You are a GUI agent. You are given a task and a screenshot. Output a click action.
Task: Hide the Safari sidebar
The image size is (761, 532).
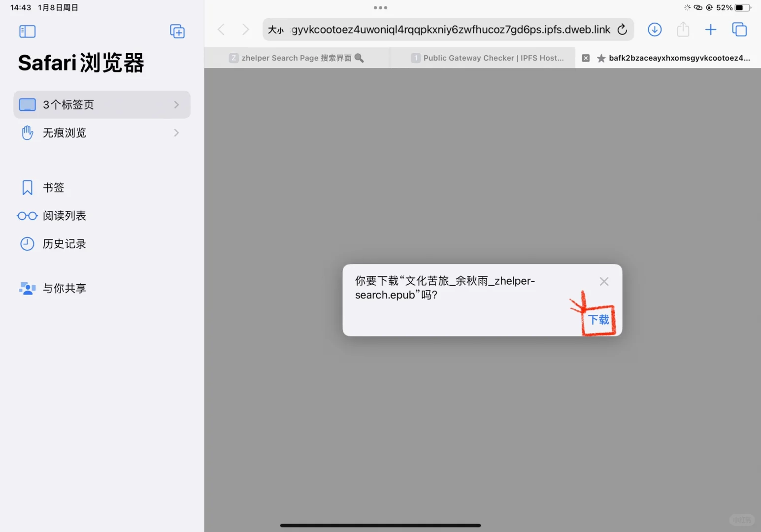point(27,32)
